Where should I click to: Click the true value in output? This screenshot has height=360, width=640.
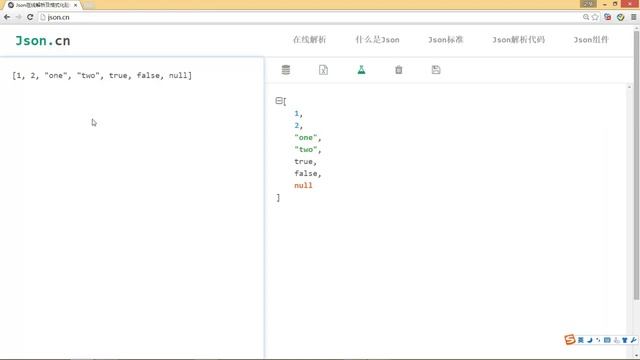(x=303, y=162)
